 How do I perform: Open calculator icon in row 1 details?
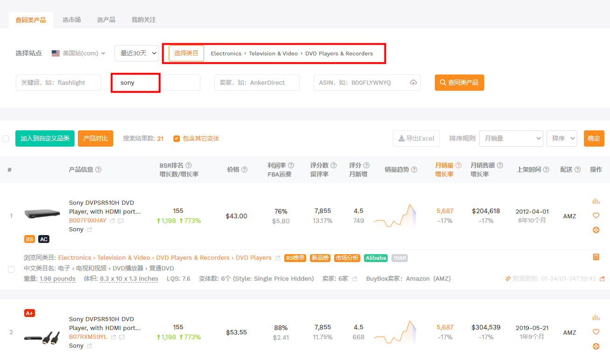click(596, 257)
